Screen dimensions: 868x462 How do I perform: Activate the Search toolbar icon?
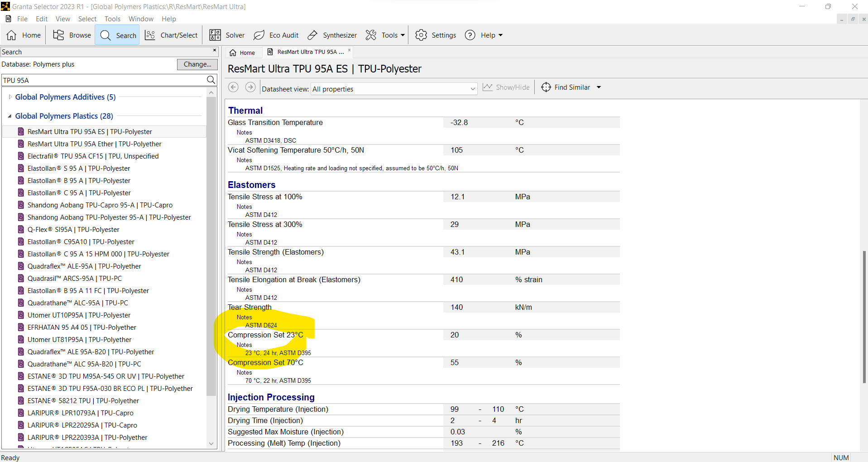(x=106, y=35)
